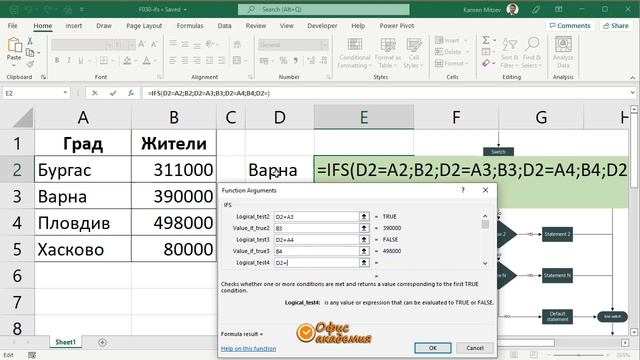This screenshot has width=640, height=360.
Task: Select the Sheet1 tab
Action: (66, 342)
